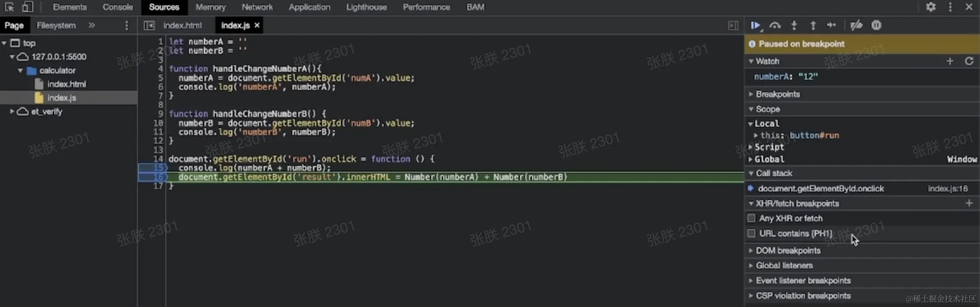Viewport: 980px width, 307px height.
Task: Refresh watch expressions
Action: pos(969,61)
